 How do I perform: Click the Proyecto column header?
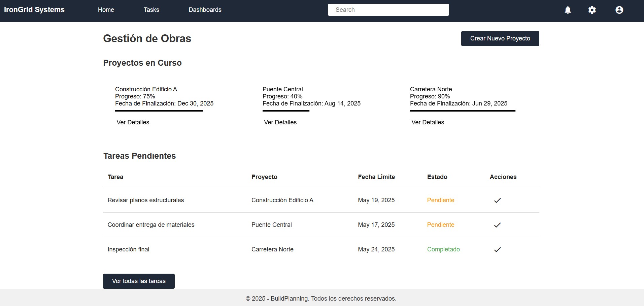[x=264, y=177]
